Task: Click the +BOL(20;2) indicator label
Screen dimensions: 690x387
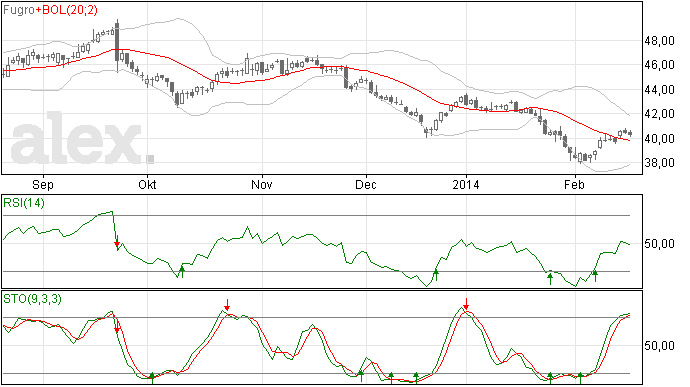Action: coord(66,10)
